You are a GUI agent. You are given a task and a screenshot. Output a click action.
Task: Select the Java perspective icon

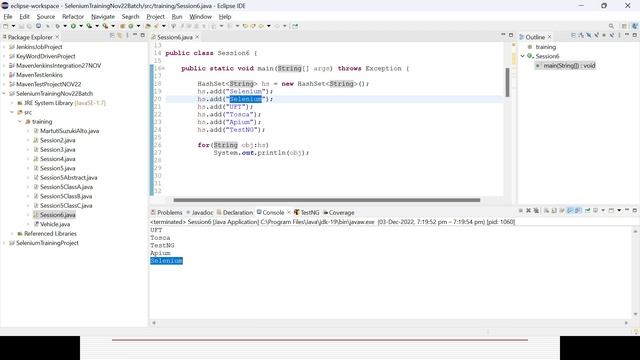click(635, 26)
